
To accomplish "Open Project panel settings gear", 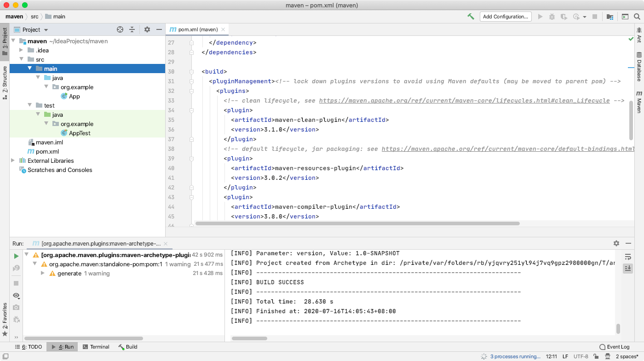I will [147, 29].
